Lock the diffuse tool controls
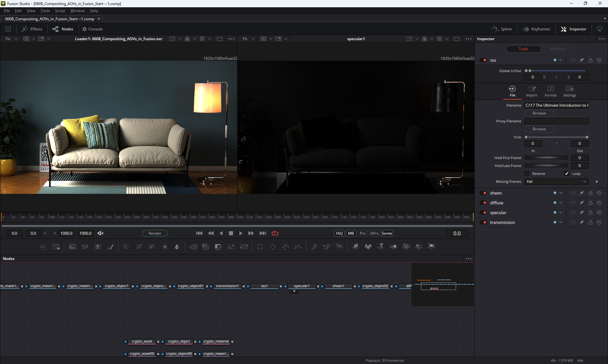Screen dimensions: 608x364 pos(590,203)
